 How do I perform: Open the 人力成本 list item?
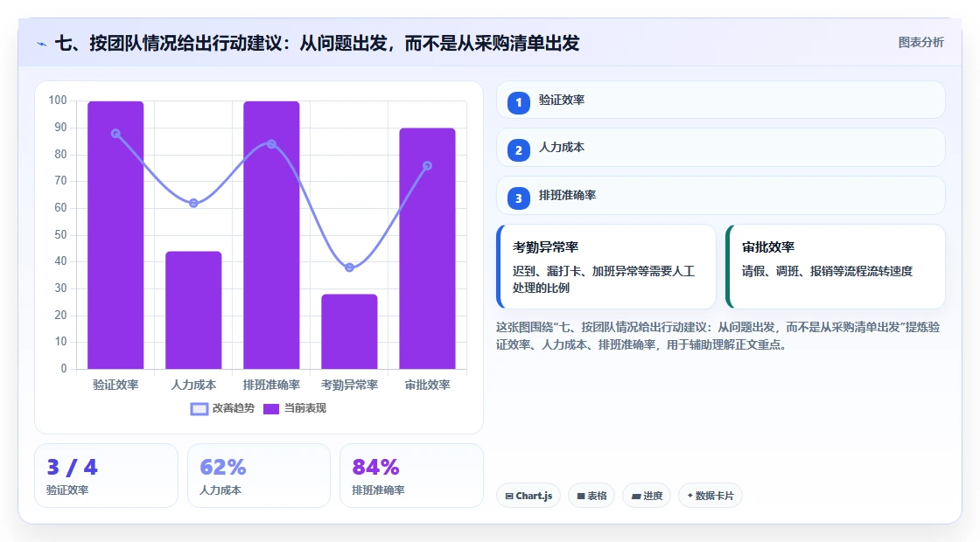click(721, 148)
